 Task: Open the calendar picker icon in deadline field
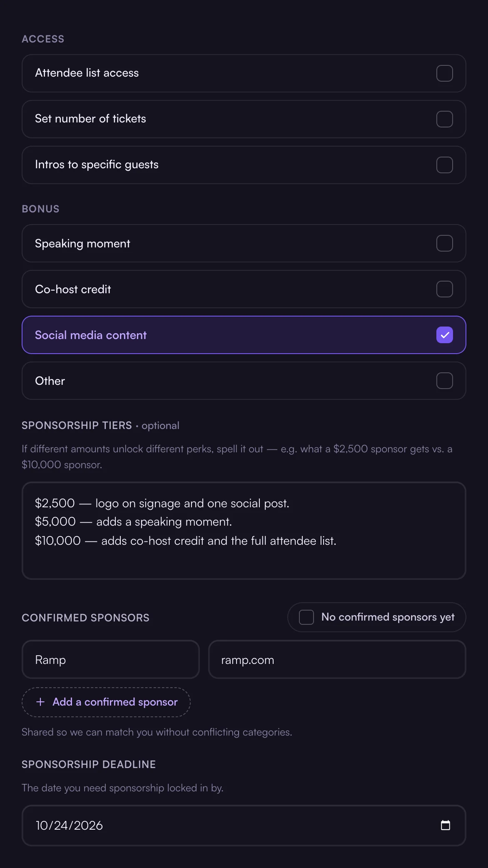click(x=445, y=825)
